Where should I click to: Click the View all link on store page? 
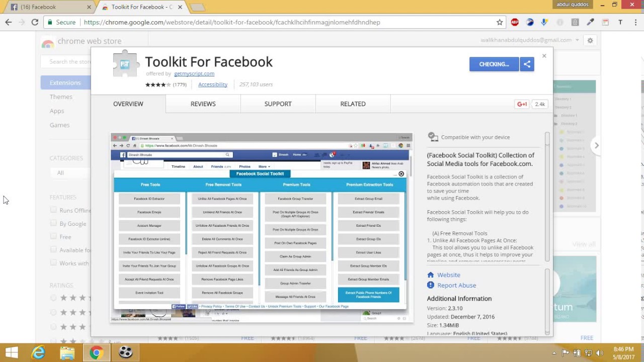click(x=584, y=244)
